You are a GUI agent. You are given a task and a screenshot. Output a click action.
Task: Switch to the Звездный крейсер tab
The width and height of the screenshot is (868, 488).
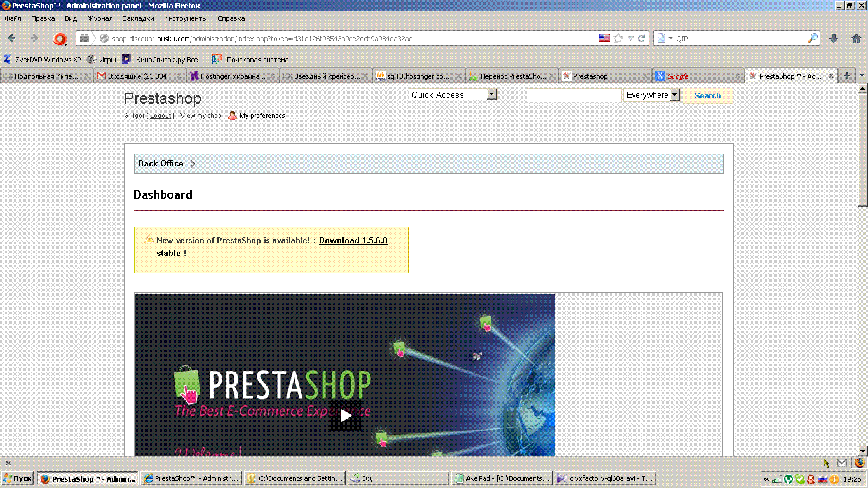326,76
